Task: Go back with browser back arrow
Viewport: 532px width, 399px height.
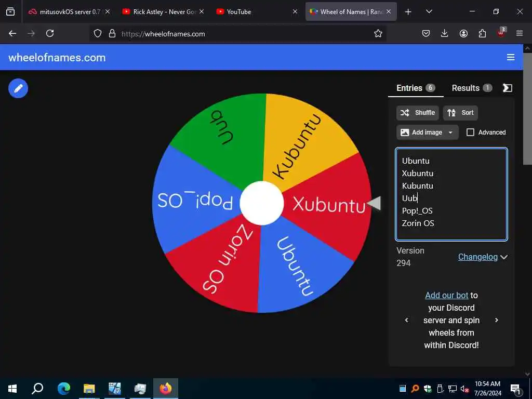Action: pos(12,33)
